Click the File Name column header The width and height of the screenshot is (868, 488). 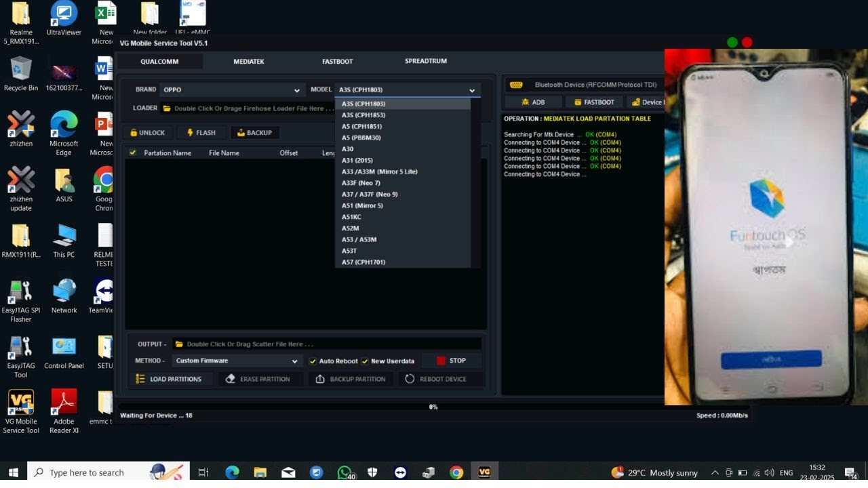224,153
